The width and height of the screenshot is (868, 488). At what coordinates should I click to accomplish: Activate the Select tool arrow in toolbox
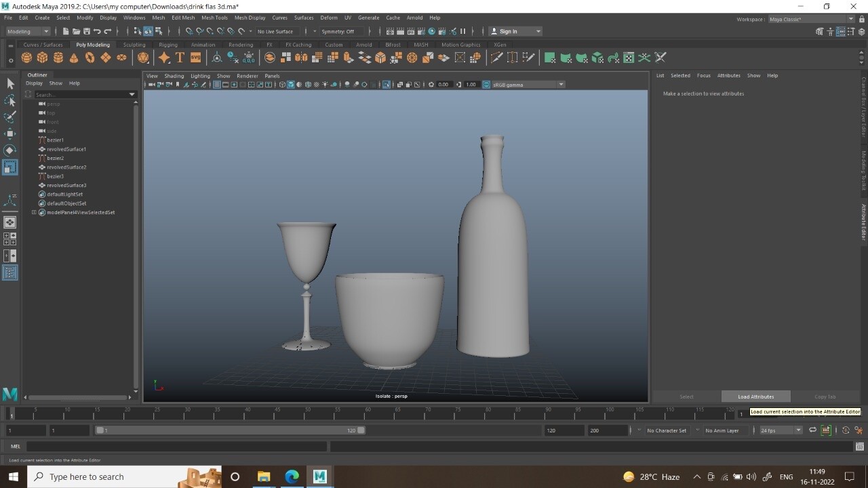[10, 83]
